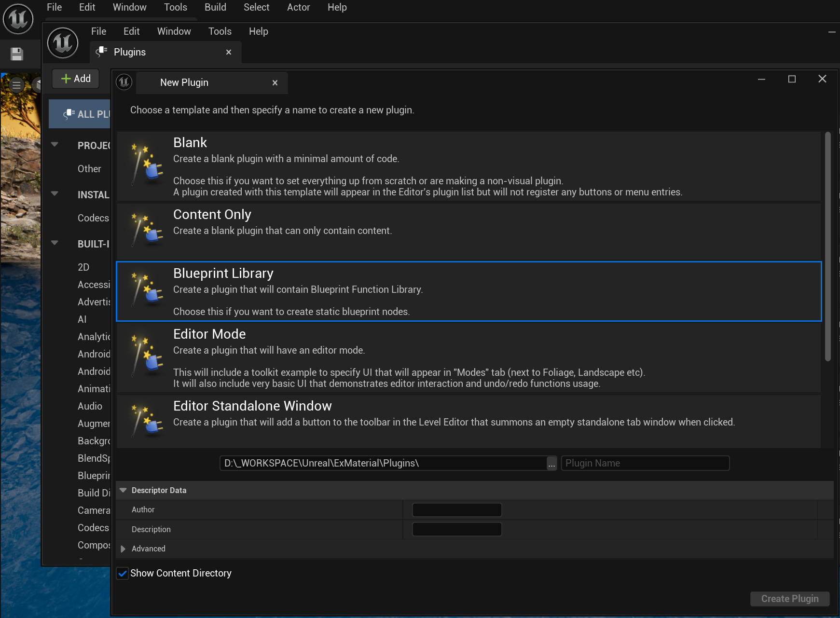Click the Author text field
The image size is (840, 618).
tap(456, 510)
